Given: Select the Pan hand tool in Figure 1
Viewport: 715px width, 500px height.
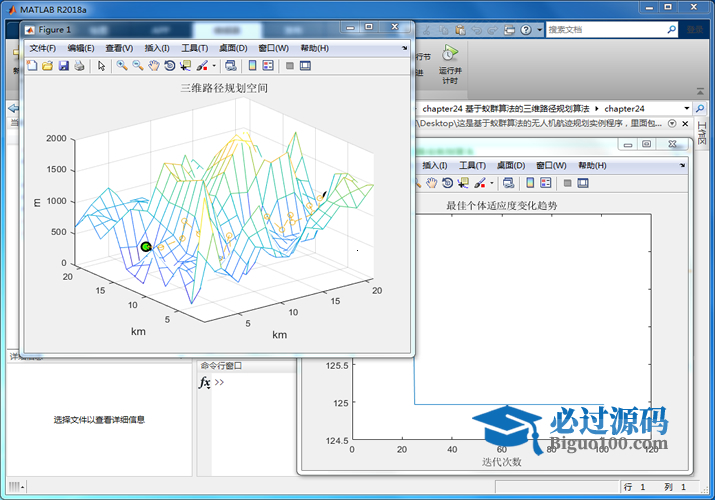Looking at the screenshot, I should pyautogui.click(x=154, y=66).
